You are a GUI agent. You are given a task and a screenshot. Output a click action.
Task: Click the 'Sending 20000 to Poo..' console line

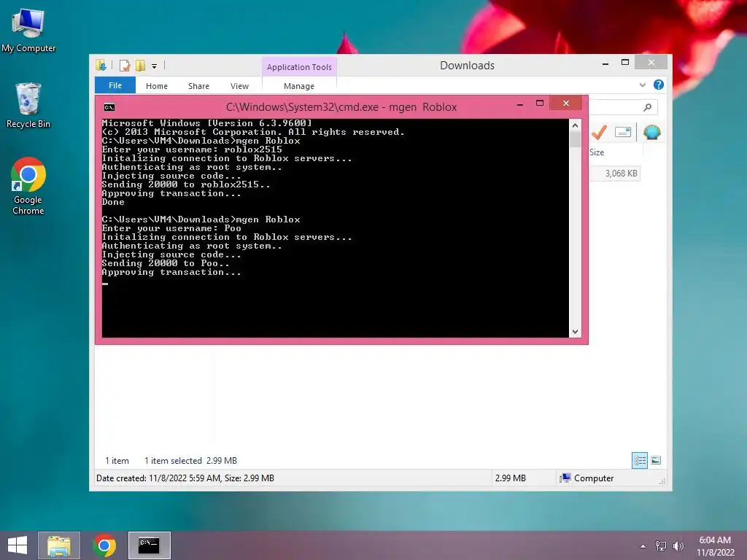click(166, 263)
